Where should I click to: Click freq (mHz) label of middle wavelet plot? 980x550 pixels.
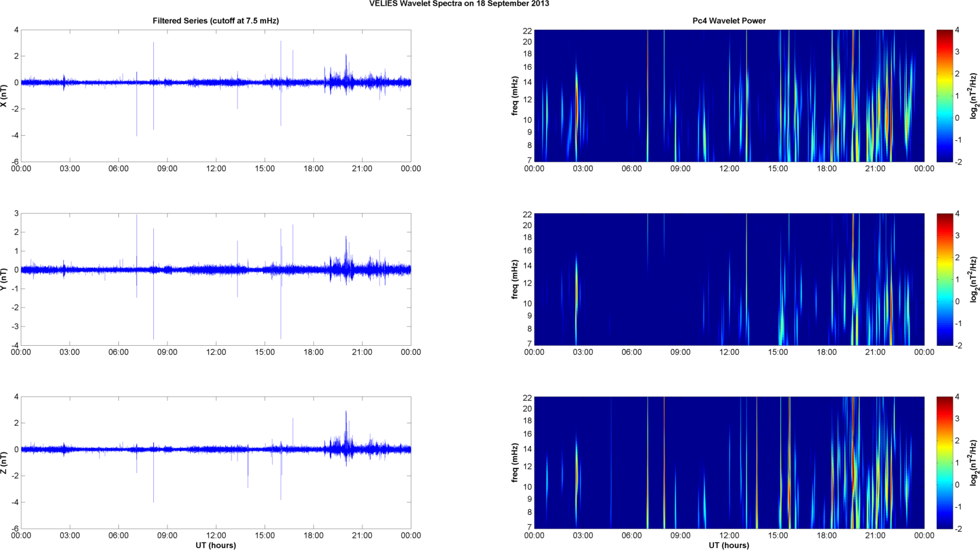(x=515, y=279)
